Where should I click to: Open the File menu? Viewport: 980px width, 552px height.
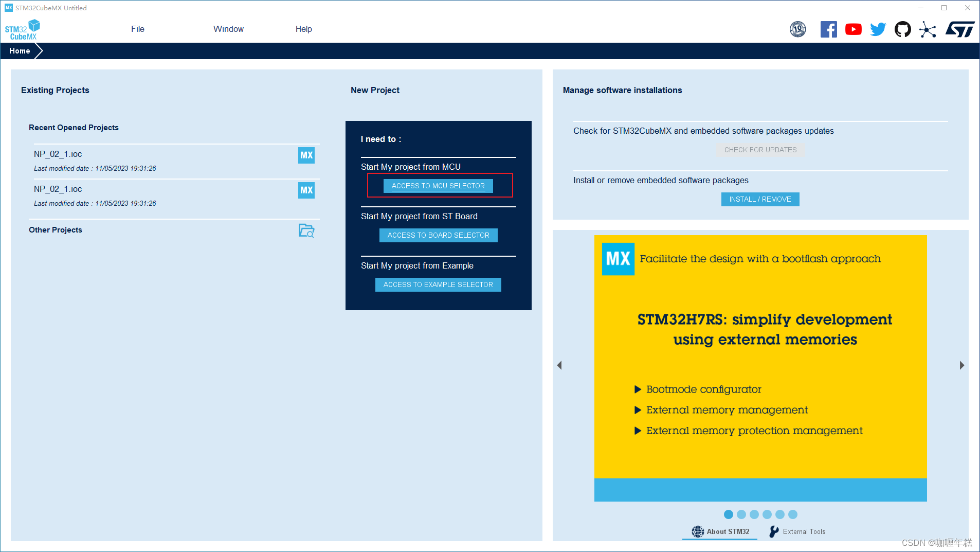[x=138, y=29]
